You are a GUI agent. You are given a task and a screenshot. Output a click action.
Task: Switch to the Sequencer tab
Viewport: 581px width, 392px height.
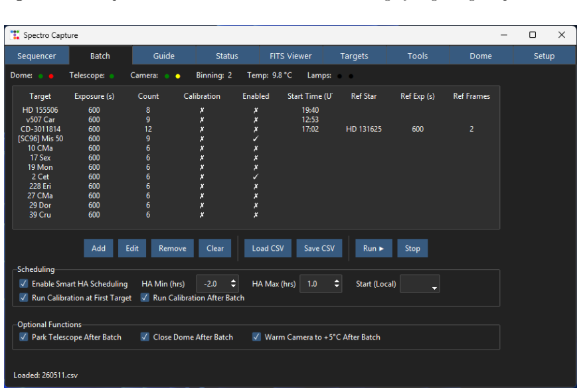click(x=37, y=56)
